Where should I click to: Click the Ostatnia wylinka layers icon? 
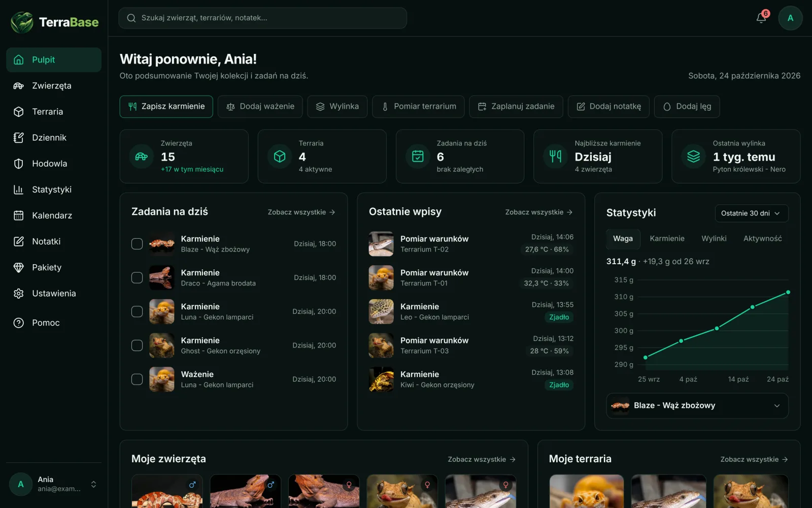coord(694,156)
